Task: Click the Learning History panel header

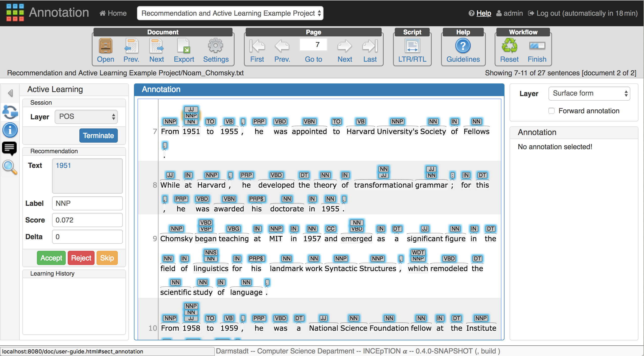Action: pos(74,274)
